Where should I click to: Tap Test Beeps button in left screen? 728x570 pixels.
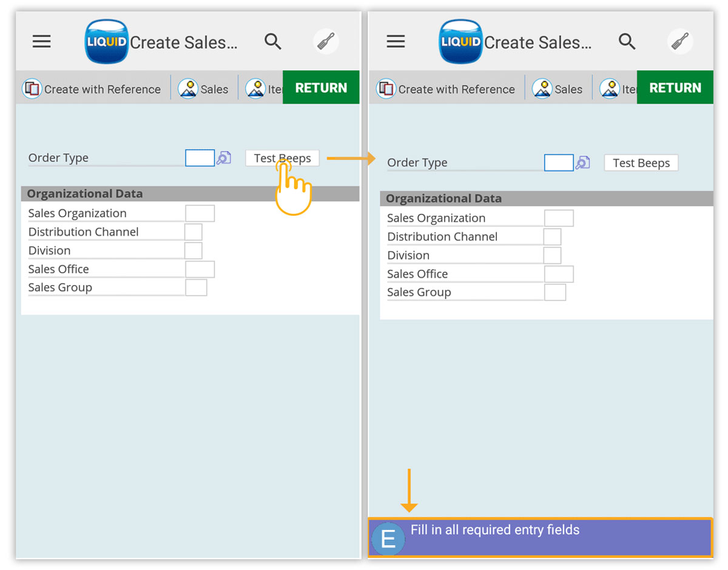coord(282,158)
